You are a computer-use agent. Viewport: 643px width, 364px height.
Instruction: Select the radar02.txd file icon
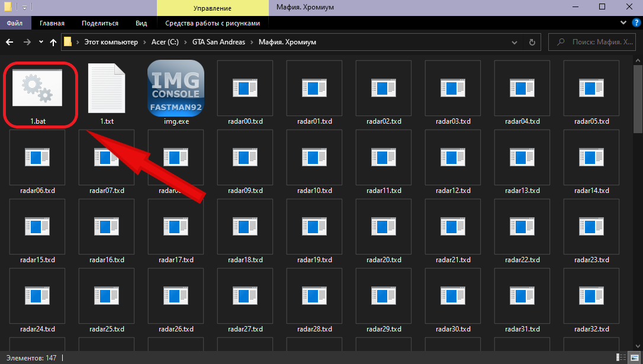[384, 88]
